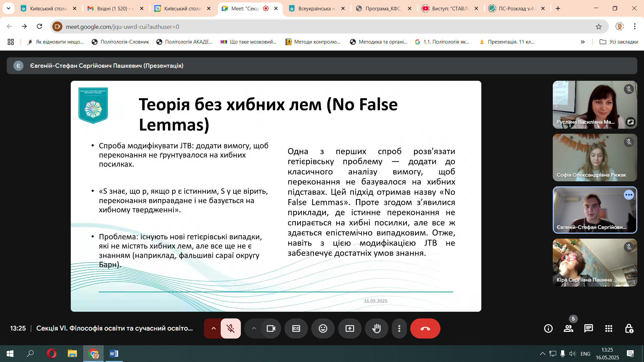This screenshot has width=644, height=362.
Task: Open the Усі закладки bookmarks folder
Action: coord(619,42)
